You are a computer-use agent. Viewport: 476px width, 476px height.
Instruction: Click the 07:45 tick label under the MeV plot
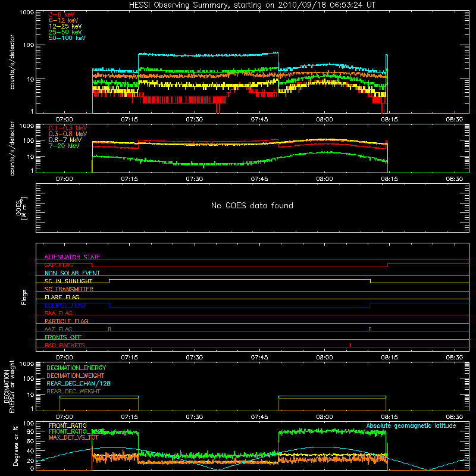coord(259,179)
